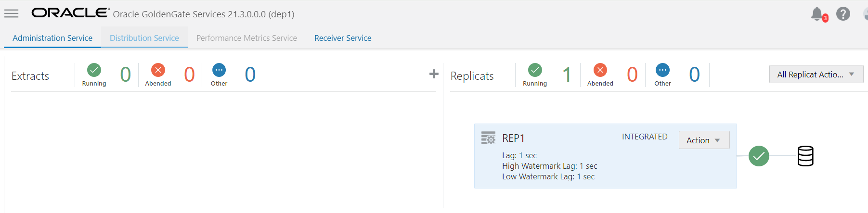This screenshot has height=213, width=868.
Task: Click Extracts Abended red X icon
Action: pyautogui.click(x=158, y=70)
